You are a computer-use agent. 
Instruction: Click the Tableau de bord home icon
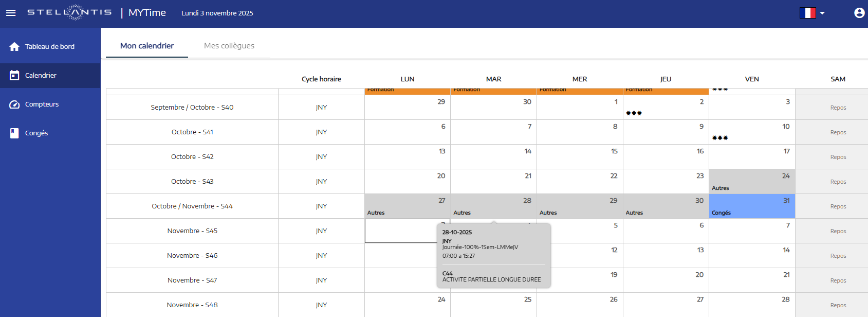(14, 47)
